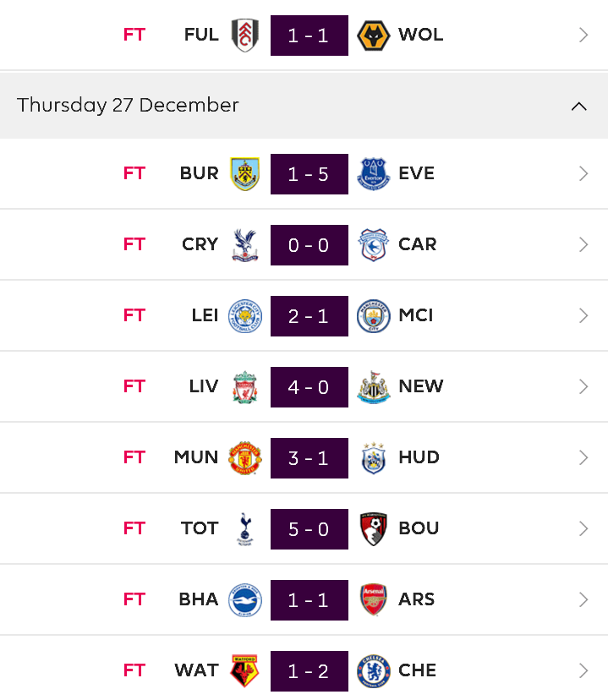Click the Wolves club crest

coord(374,36)
